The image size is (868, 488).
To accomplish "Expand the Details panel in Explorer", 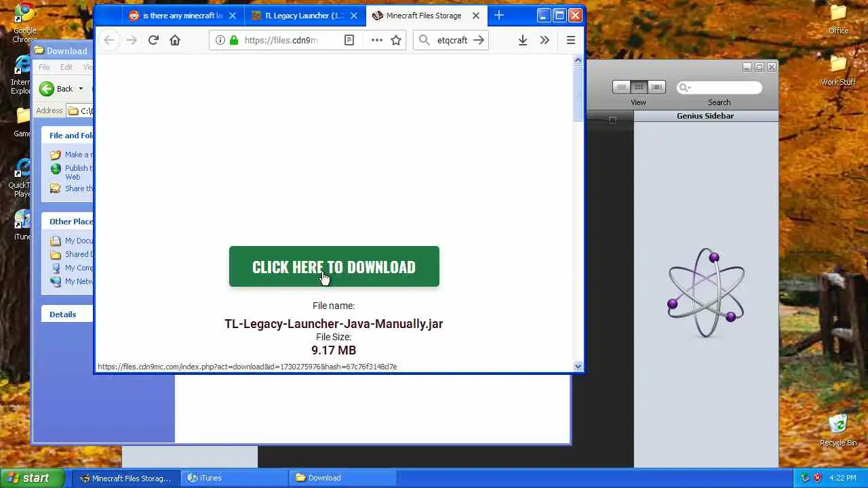I will click(x=67, y=314).
